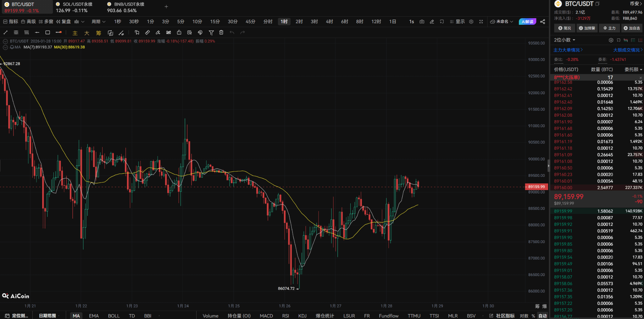Image resolution: width=644 pixels, height=319 pixels.
Task: Expand the 2位小数 decimals dropdown
Action: [x=564, y=40]
